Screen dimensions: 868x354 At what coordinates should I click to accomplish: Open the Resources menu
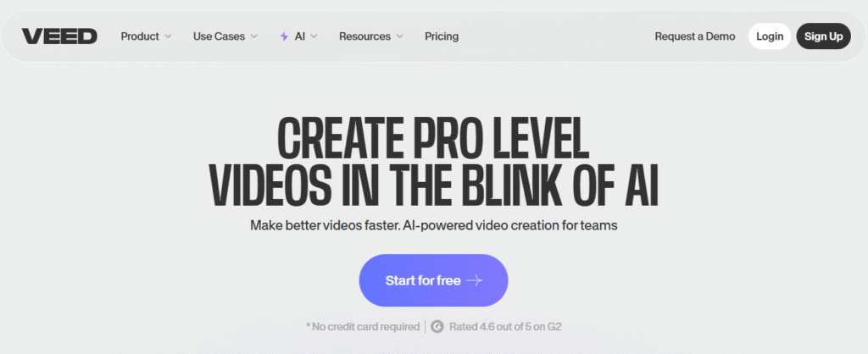[364, 36]
